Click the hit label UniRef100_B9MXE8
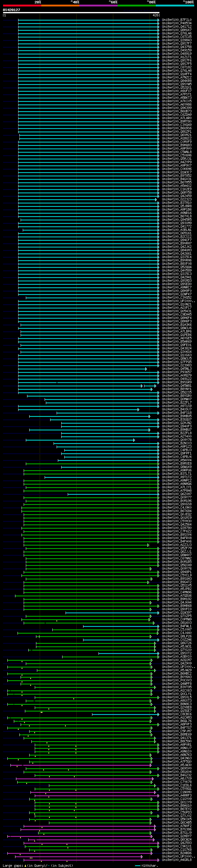 pos(177,464)
